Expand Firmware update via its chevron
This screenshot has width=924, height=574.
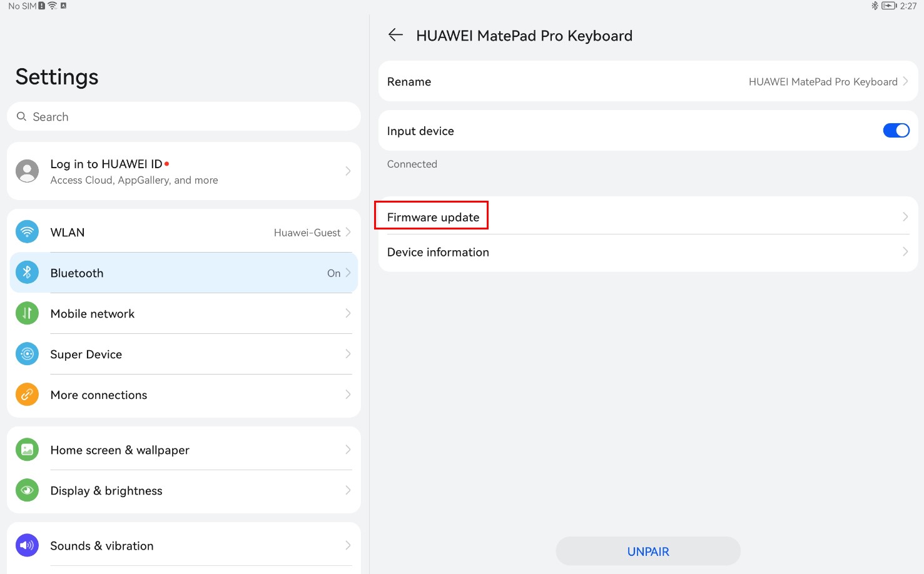pos(905,216)
